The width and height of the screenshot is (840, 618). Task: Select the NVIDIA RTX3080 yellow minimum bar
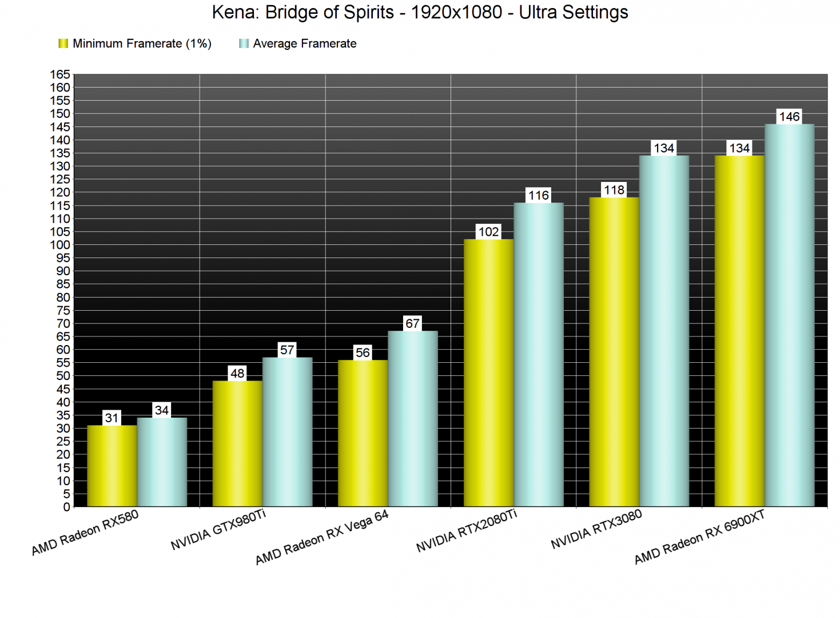(x=614, y=352)
